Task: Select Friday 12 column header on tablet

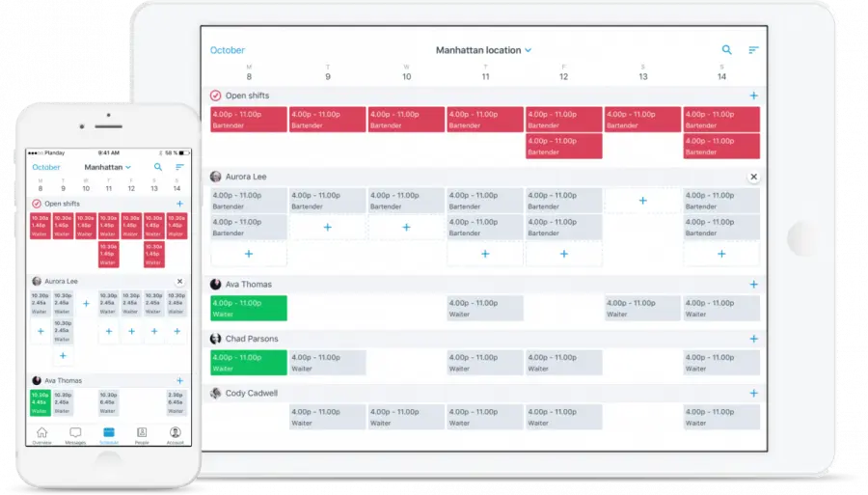Action: pyautogui.click(x=563, y=72)
